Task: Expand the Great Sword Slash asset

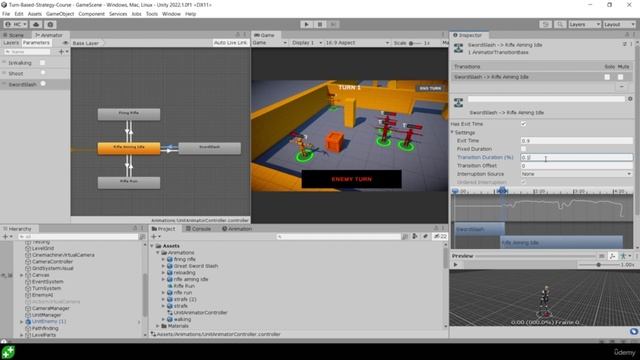Action: click(163, 266)
